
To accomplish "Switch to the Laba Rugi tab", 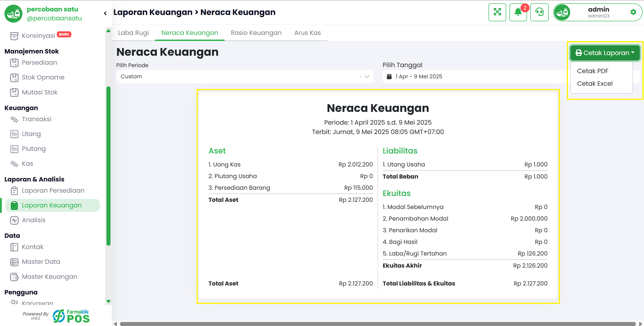I will click(133, 33).
